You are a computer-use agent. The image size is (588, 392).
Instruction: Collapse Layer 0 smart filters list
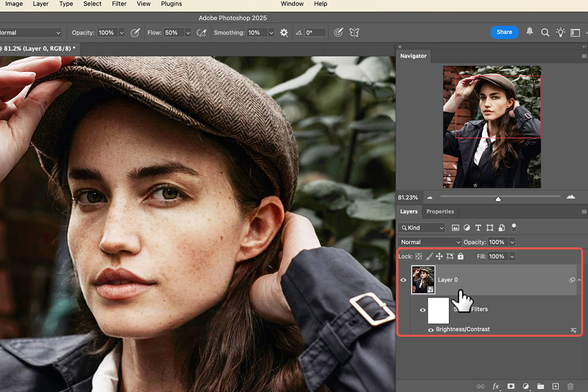579,280
